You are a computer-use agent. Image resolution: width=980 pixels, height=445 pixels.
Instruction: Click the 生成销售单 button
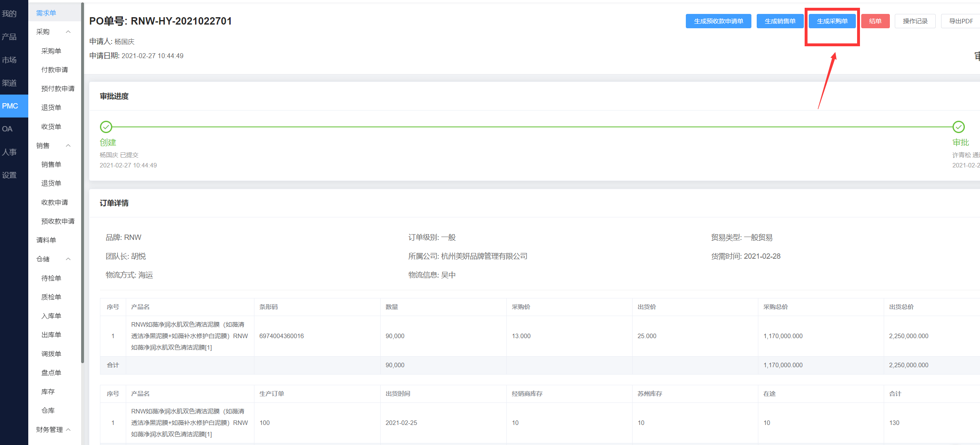pyautogui.click(x=780, y=21)
